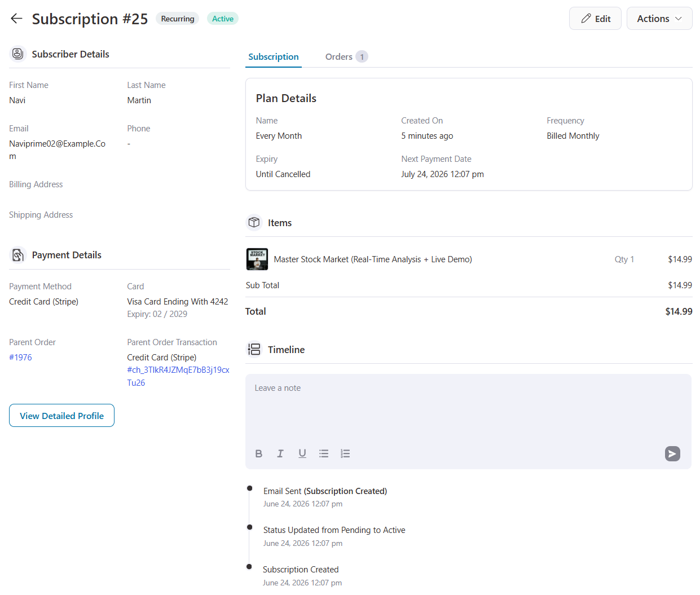Click the Subscription Created timeline entry
The image size is (700, 595).
[301, 570]
